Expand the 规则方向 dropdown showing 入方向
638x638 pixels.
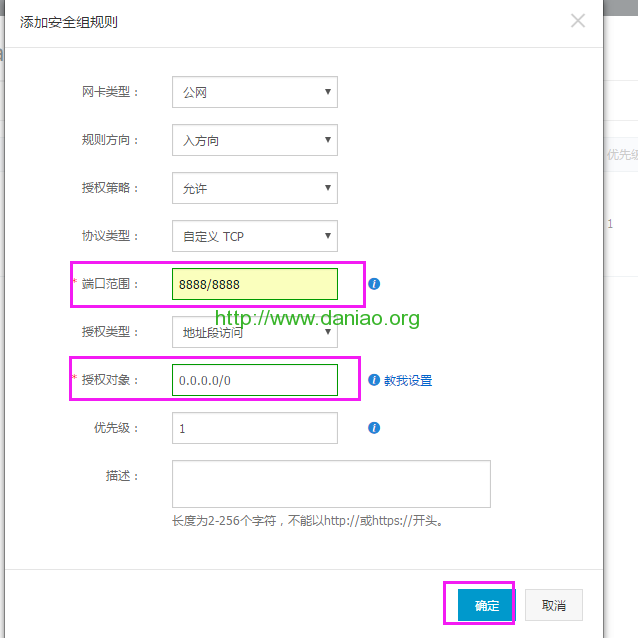(x=254, y=140)
